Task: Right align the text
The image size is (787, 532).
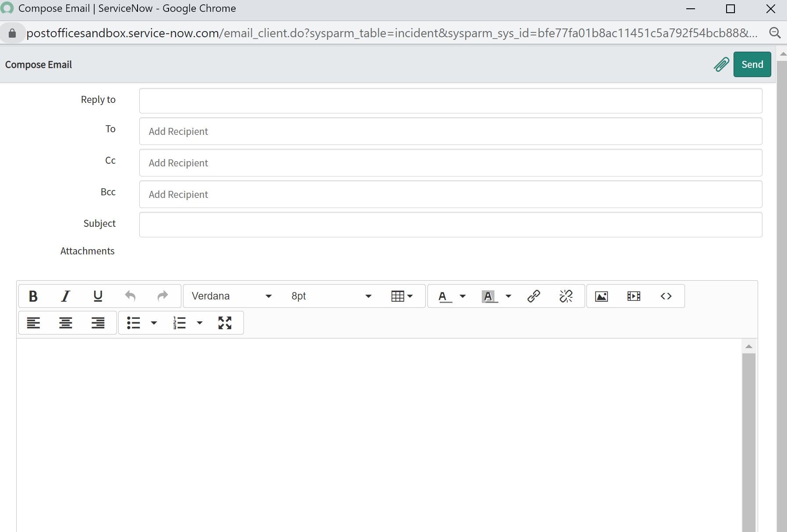Action: (98, 323)
